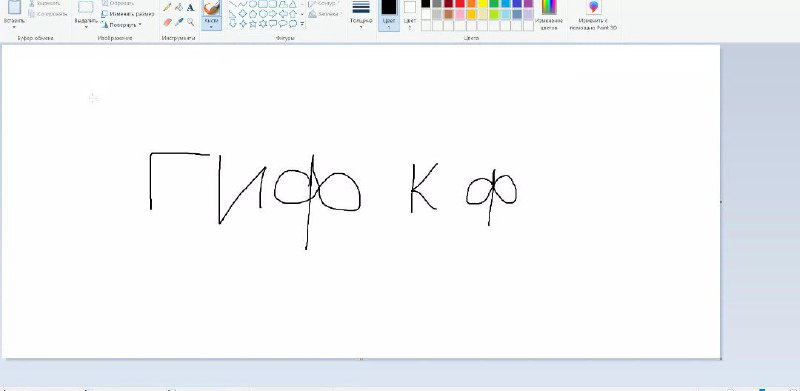Expand the shapes gallery more arrow

coord(302,23)
